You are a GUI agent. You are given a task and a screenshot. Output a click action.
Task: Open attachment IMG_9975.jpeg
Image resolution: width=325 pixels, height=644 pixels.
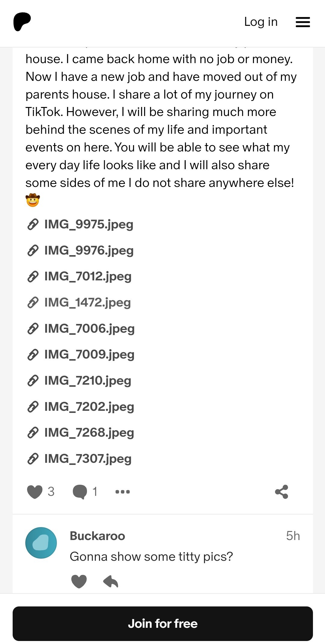pyautogui.click(x=88, y=224)
